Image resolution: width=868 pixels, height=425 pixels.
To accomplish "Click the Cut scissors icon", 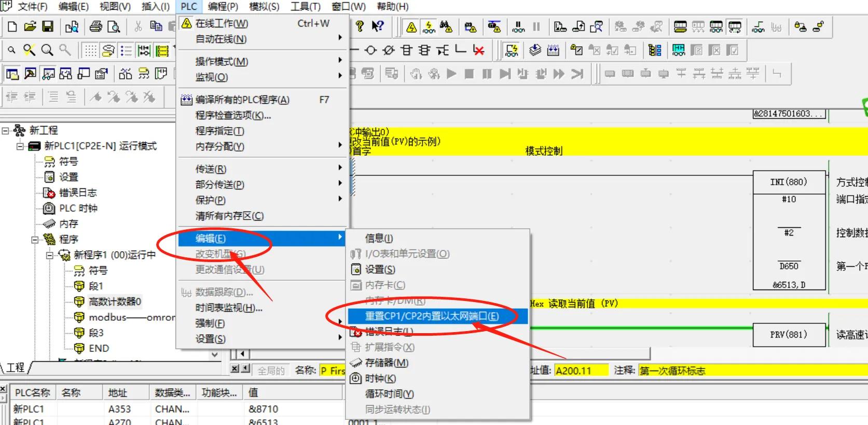I will (x=138, y=27).
